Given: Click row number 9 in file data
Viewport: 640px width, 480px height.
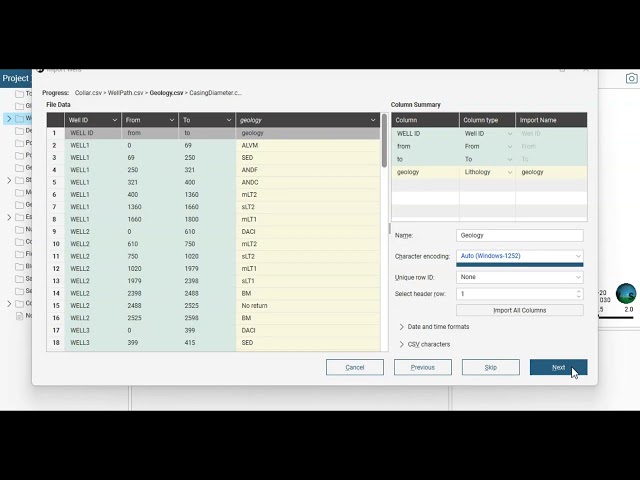Looking at the screenshot, I should [56, 232].
